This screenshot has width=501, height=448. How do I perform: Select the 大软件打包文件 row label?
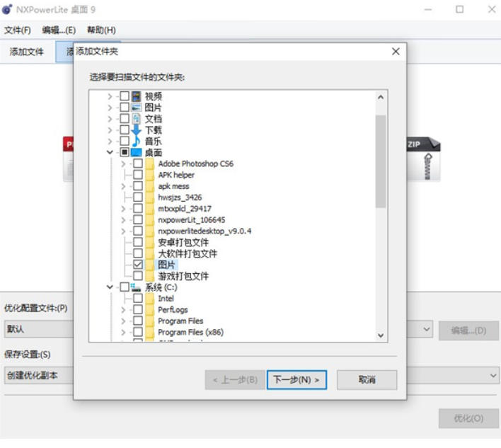pos(188,253)
